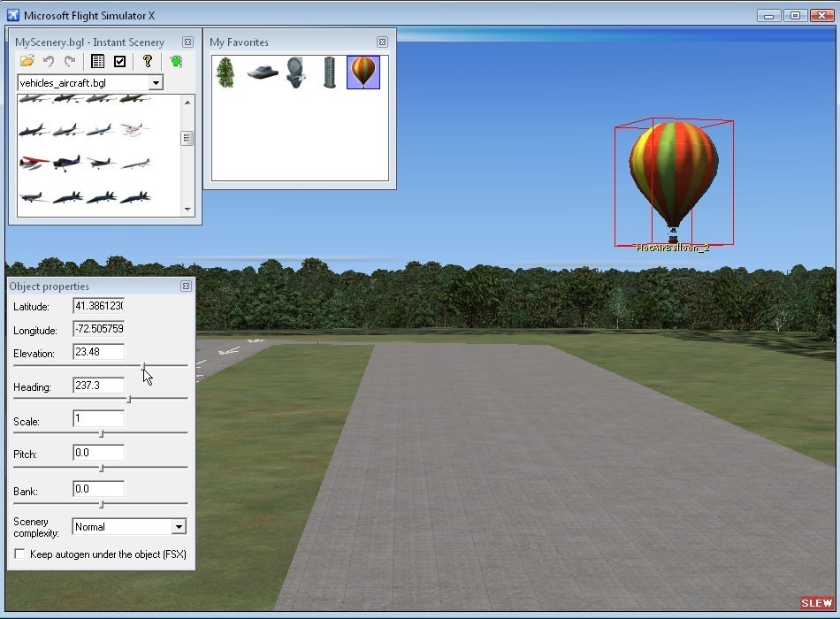
Task: Select the red floatplane thumbnail in library
Action: [34, 164]
